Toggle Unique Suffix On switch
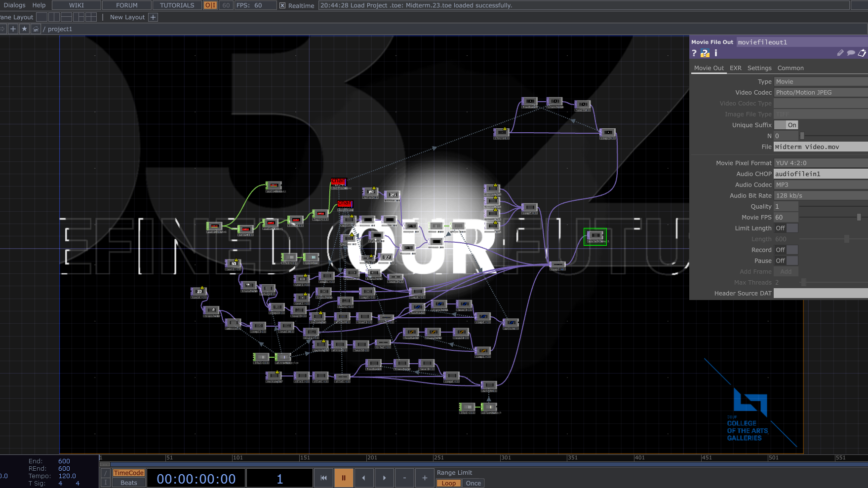868x488 pixels. pyautogui.click(x=786, y=125)
